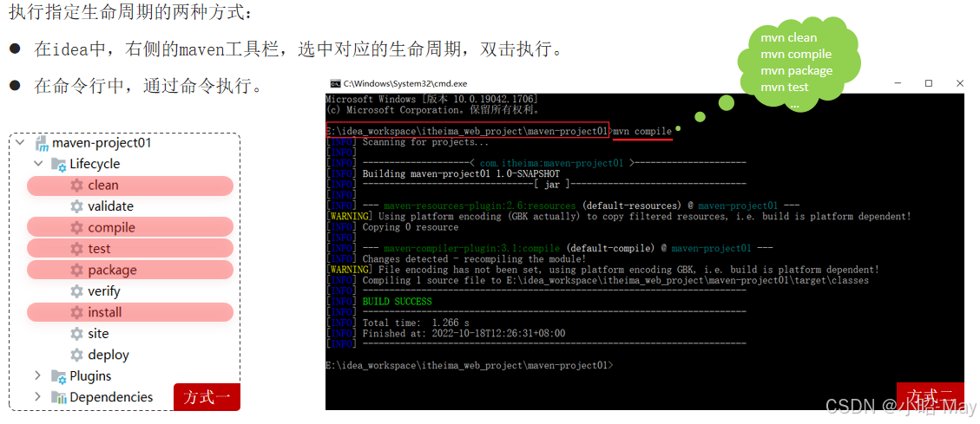Click the package lifecycle gear icon
Viewport: 980px width, 424px height.
(77, 271)
